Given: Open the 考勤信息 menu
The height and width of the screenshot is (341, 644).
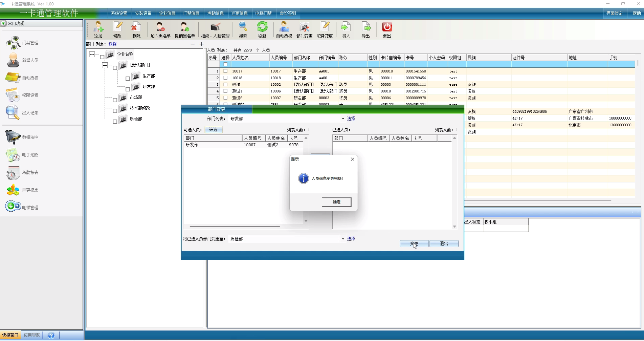Looking at the screenshot, I should (216, 13).
